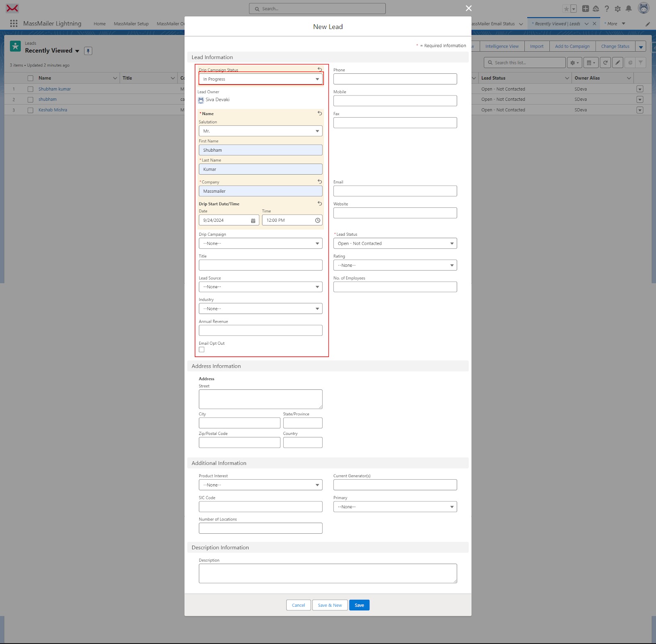Close the New Lead dialog X

469,8
